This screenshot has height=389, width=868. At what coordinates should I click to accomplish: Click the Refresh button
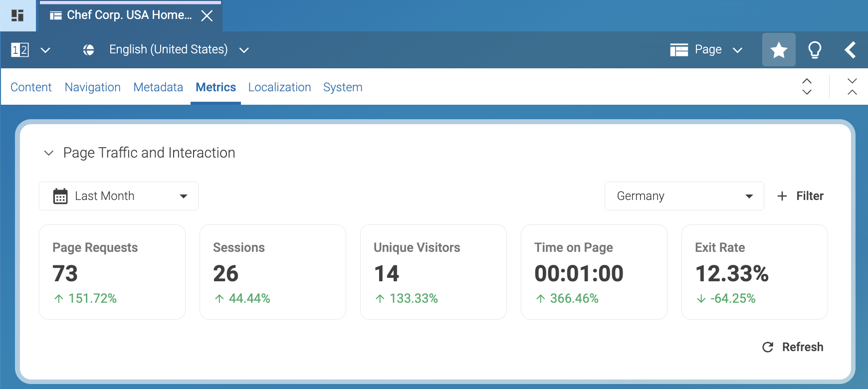[x=793, y=347]
